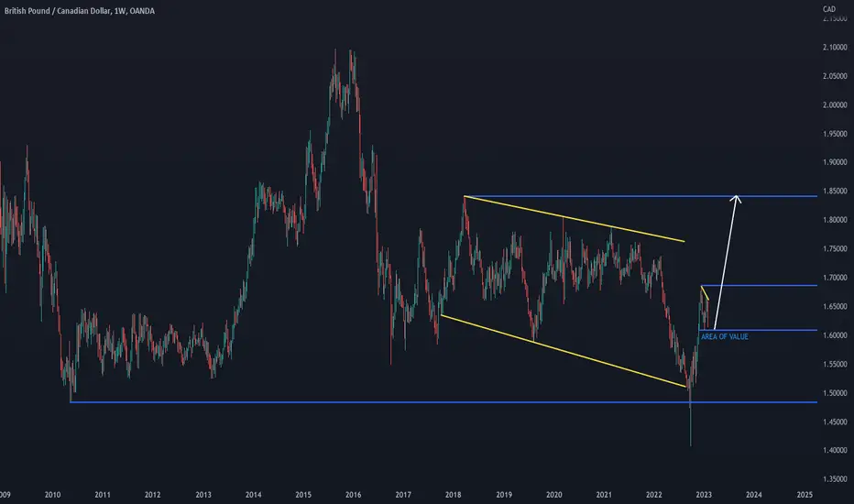Viewport: 854px width, 504px height.
Task: Select the 1.65000 price axis label
Action: tap(835, 307)
